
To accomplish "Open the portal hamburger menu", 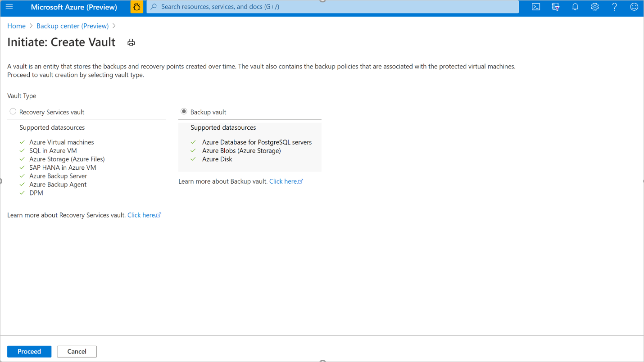I will click(x=9, y=7).
